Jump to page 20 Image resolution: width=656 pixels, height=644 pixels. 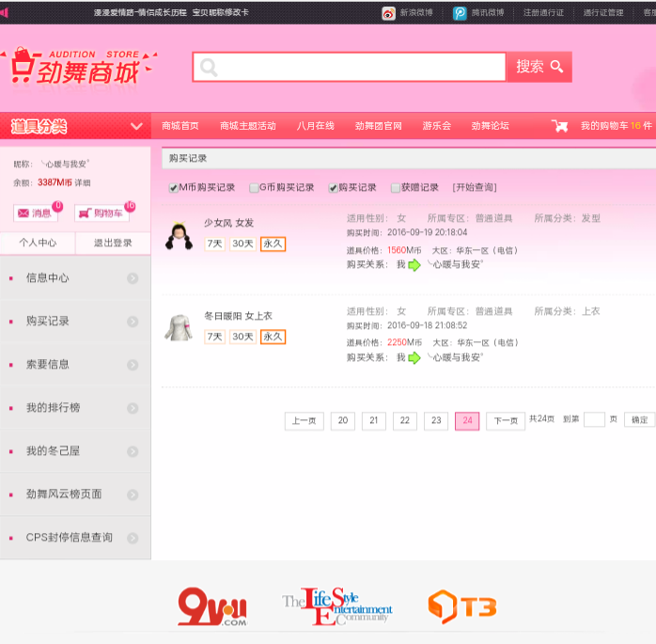[343, 421]
